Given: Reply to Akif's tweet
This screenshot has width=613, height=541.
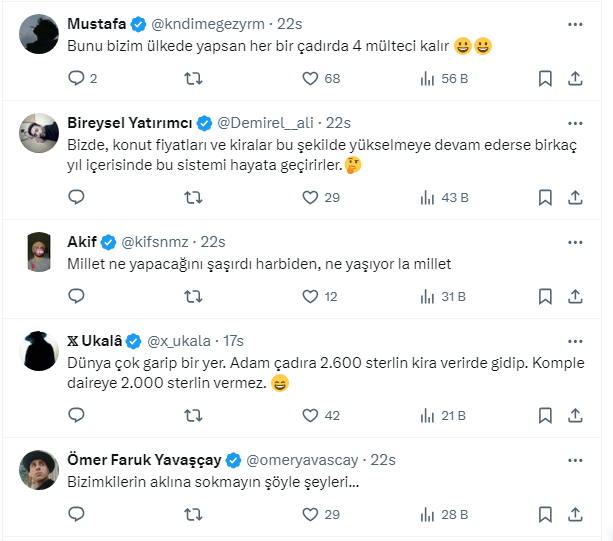Looking at the screenshot, I should [x=76, y=296].
